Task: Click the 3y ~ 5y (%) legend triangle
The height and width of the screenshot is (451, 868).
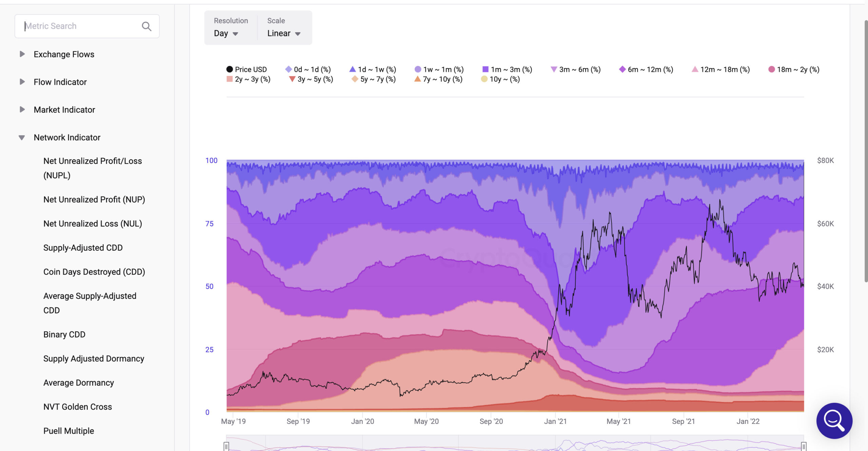Action: pyautogui.click(x=292, y=79)
